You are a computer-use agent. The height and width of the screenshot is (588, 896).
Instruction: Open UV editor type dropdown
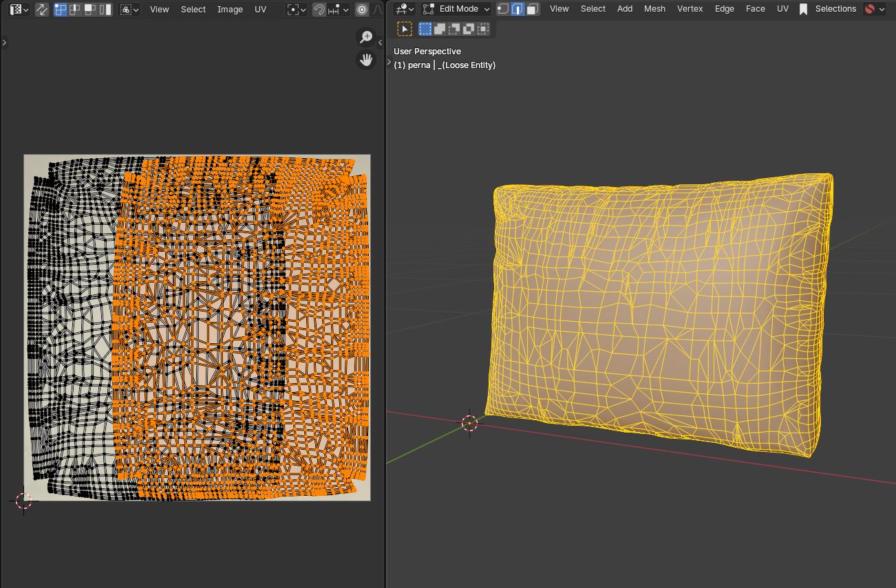point(19,10)
